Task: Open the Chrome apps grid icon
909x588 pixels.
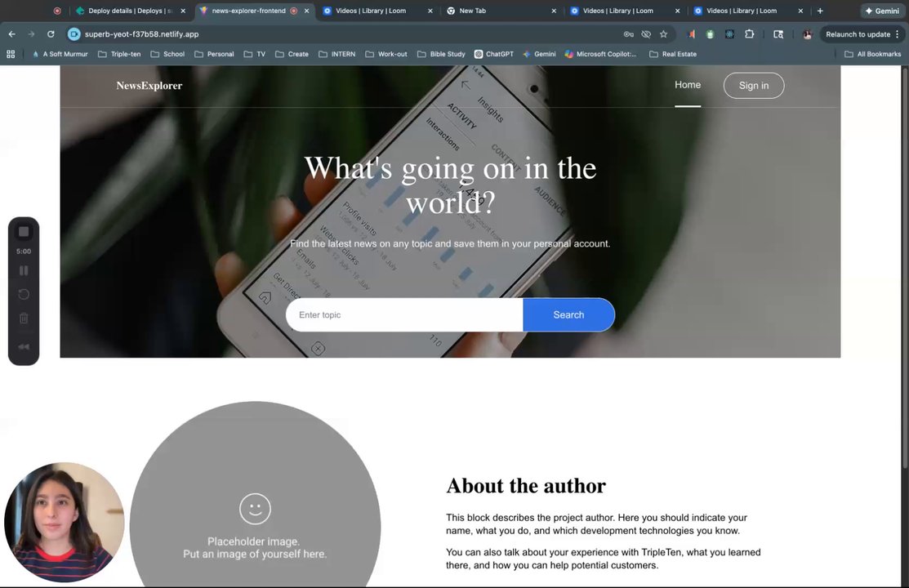Action: 11,54
